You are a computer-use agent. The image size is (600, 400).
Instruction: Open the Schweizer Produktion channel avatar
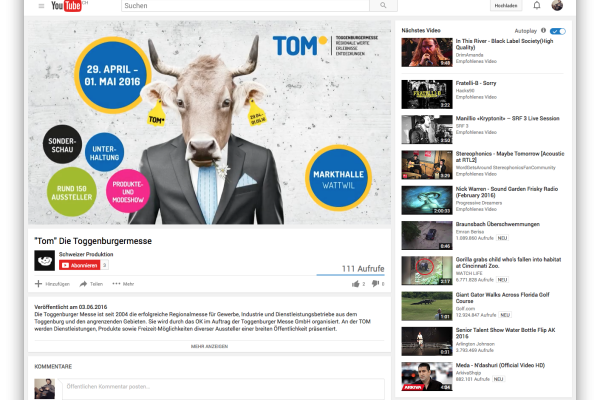tap(44, 260)
